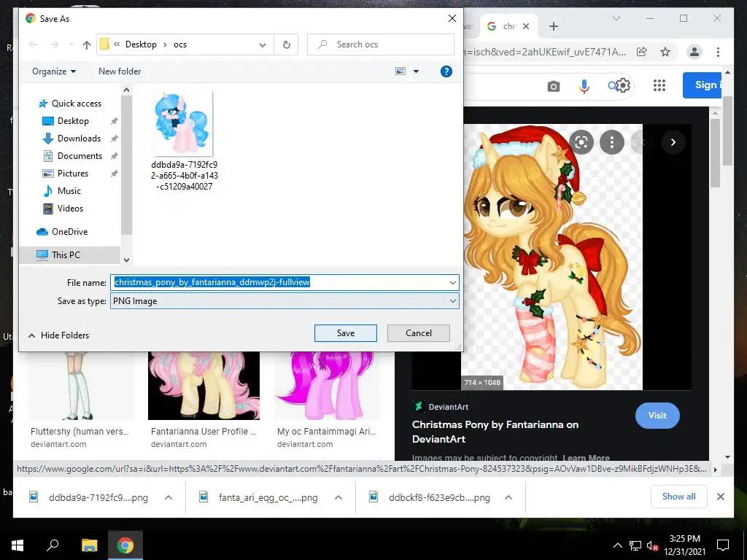Click the refresh button next to the path bar
The image size is (747, 560).
pos(286,44)
